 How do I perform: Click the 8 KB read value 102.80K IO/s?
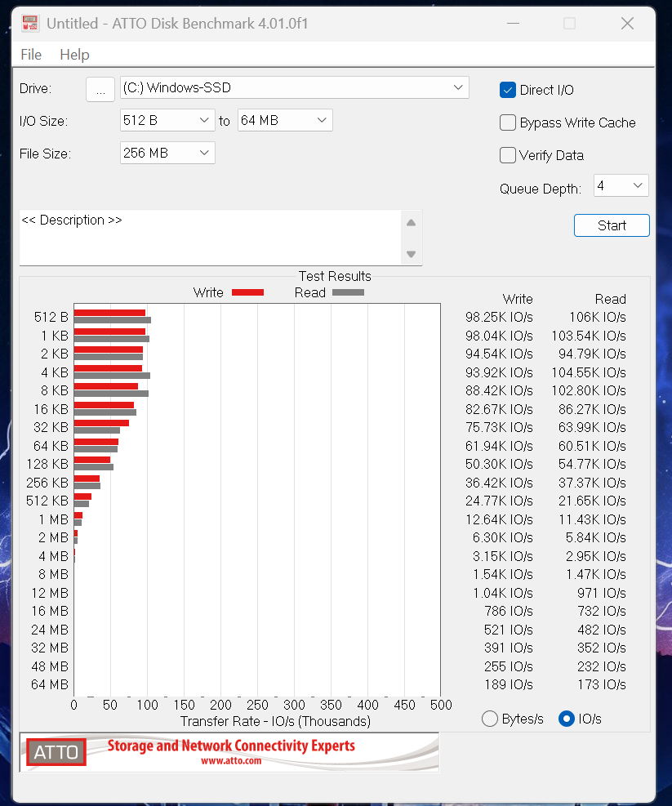pyautogui.click(x=589, y=390)
